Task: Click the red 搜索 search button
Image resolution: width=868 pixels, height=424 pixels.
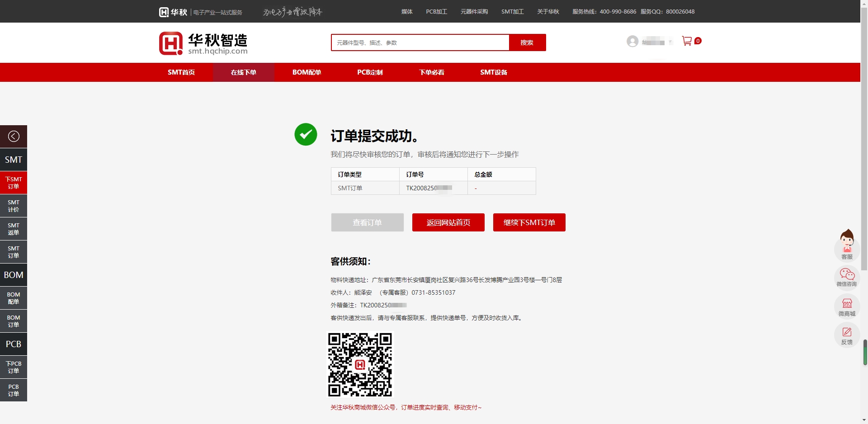Action: (527, 42)
